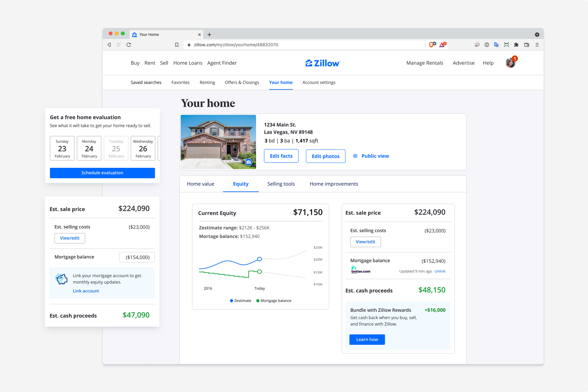This screenshot has height=392, width=588.
Task: Reload the Zillow page
Action: coord(129,45)
